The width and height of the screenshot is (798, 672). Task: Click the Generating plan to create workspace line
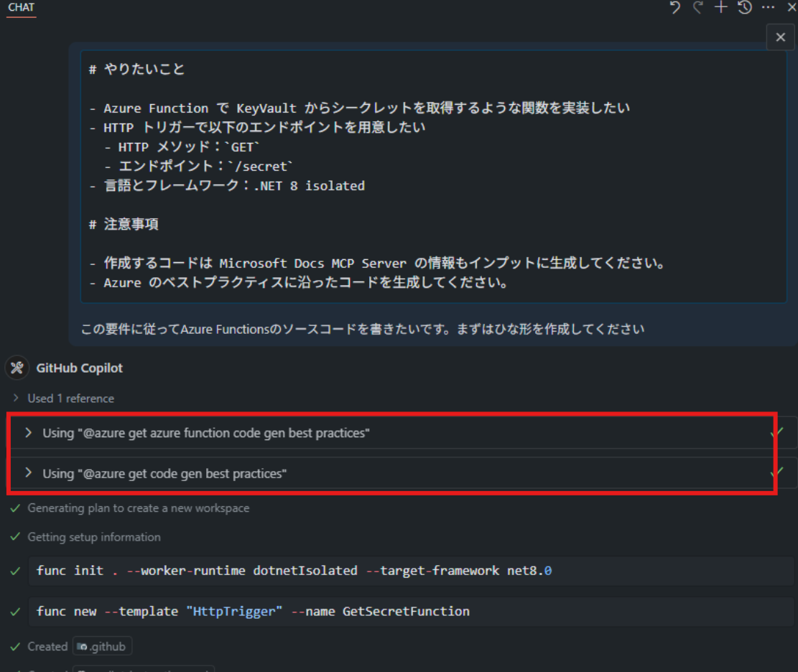(x=139, y=508)
